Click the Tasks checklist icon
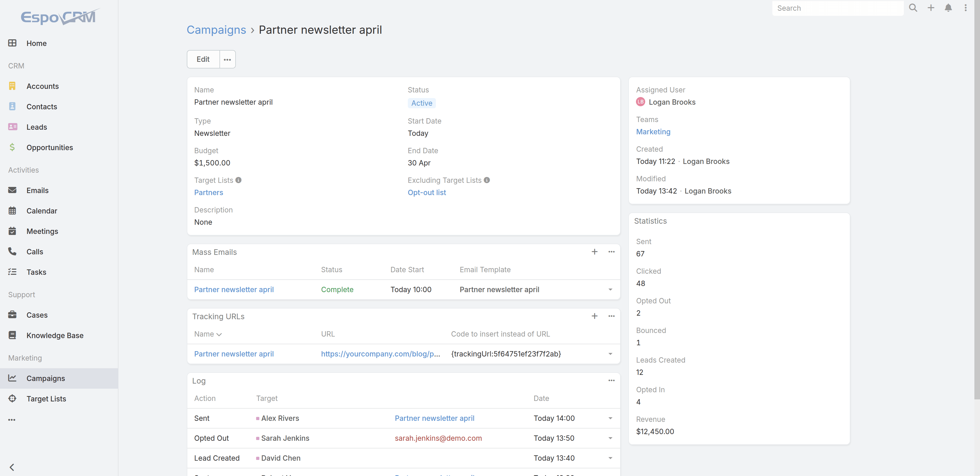Image resolution: width=980 pixels, height=476 pixels. coord(12,271)
